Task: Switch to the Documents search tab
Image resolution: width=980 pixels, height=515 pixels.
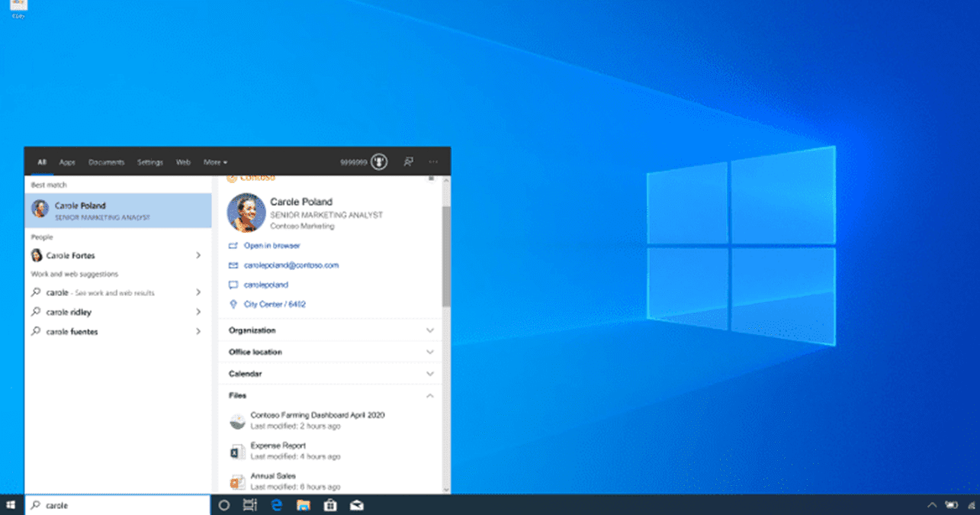Action: tap(106, 162)
